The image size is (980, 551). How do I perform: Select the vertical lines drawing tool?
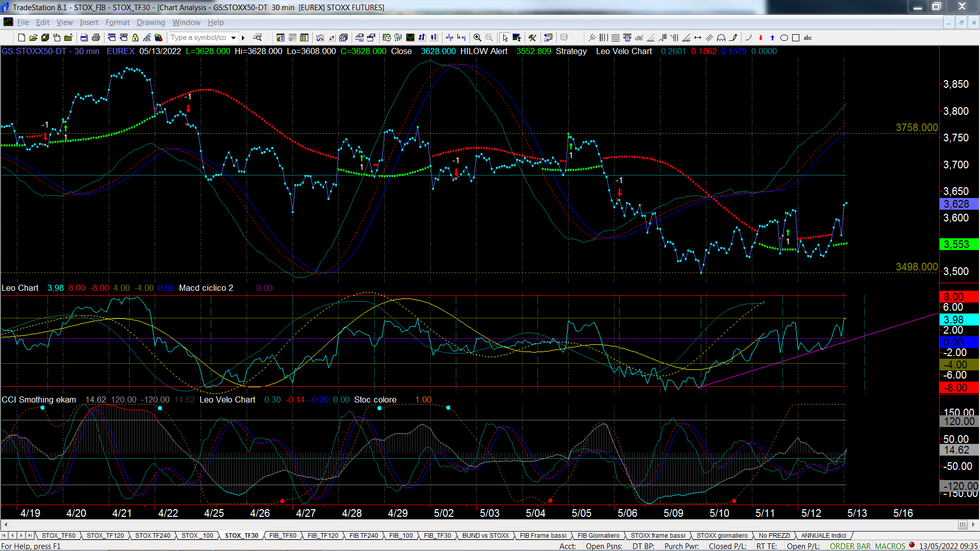coord(603,38)
